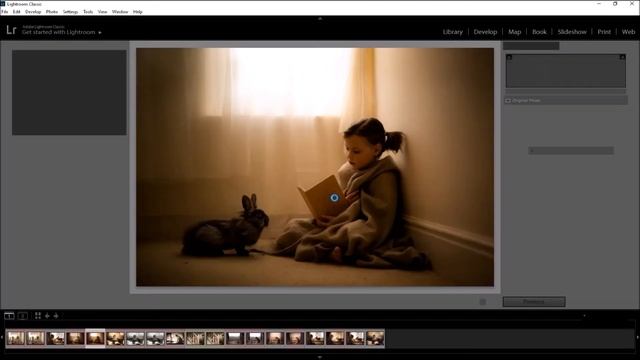Viewport: 640px width, 360px height.
Task: Open the View menu
Action: [102, 12]
